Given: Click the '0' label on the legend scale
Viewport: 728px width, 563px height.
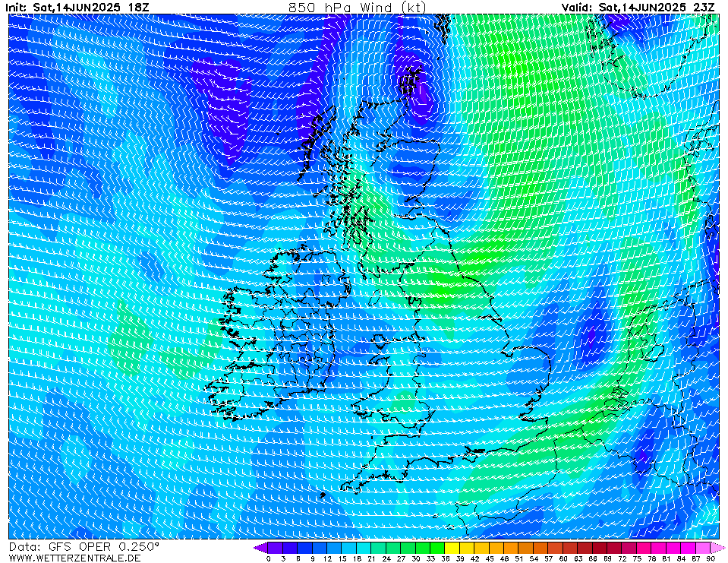Looking at the screenshot, I should (x=269, y=558).
